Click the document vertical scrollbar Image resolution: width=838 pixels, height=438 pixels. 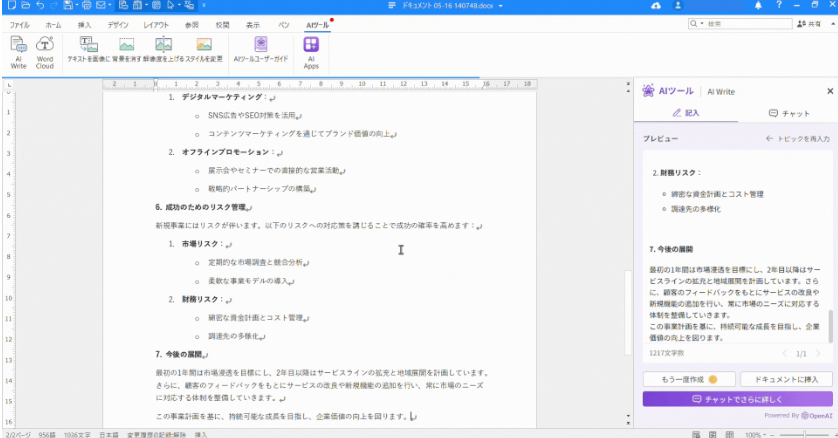[628, 312]
